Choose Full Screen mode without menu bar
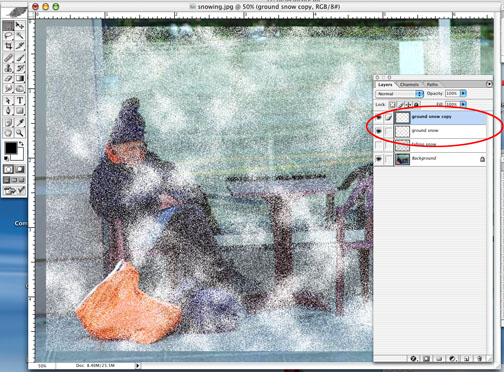 (21, 180)
